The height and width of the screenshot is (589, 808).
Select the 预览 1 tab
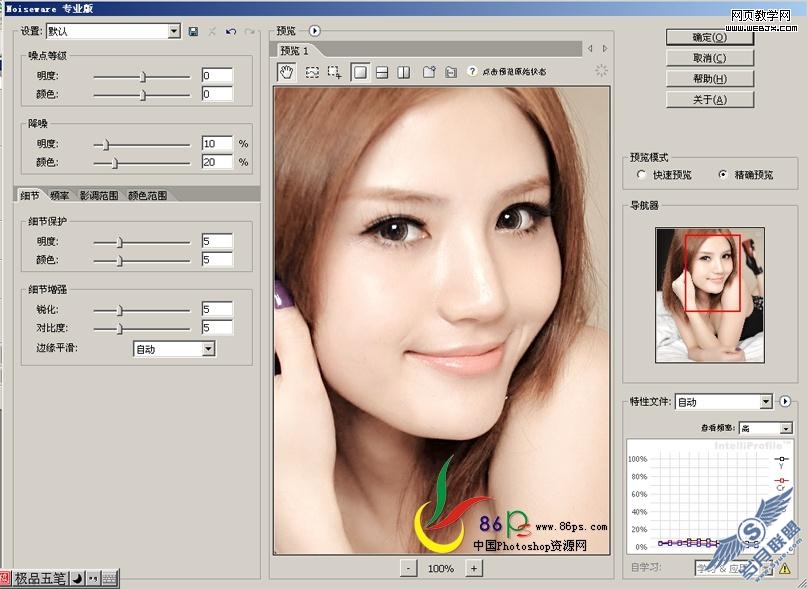click(x=294, y=51)
